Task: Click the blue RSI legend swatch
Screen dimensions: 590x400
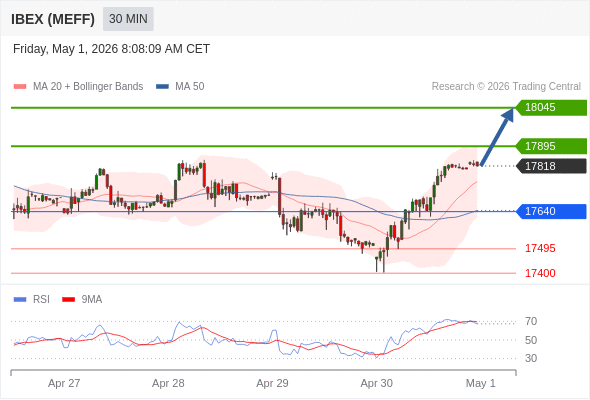Action: (x=20, y=300)
